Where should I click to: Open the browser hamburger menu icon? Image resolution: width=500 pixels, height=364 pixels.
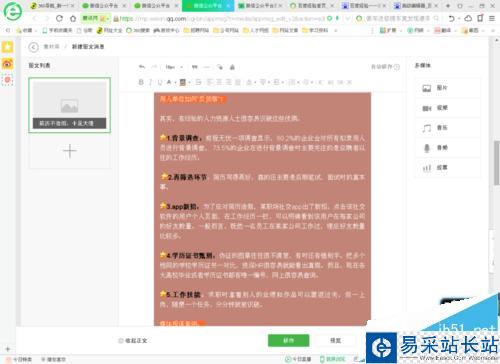click(x=492, y=19)
